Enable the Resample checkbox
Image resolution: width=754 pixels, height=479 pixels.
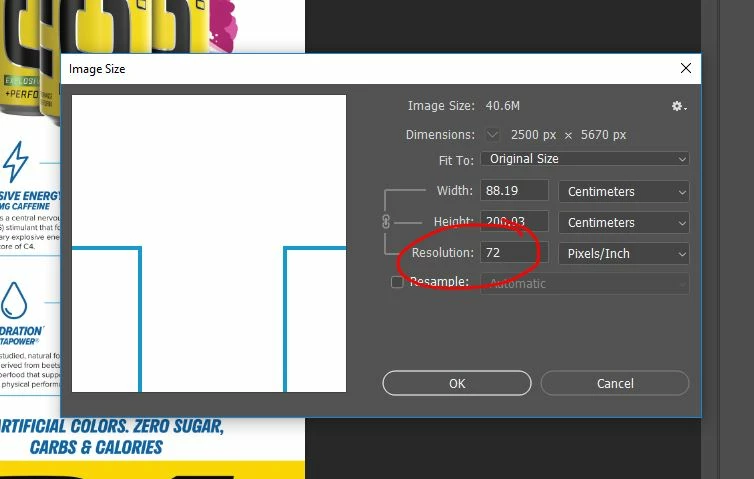pyautogui.click(x=397, y=282)
